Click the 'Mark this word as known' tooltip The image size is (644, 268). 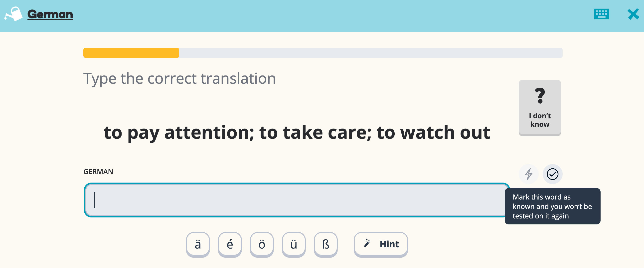(x=552, y=206)
